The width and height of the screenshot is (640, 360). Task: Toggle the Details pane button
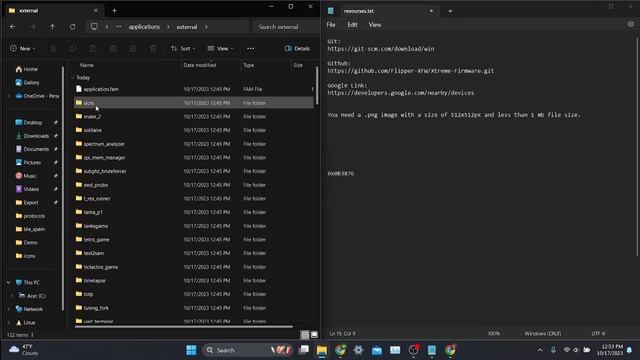pyautogui.click(x=297, y=49)
